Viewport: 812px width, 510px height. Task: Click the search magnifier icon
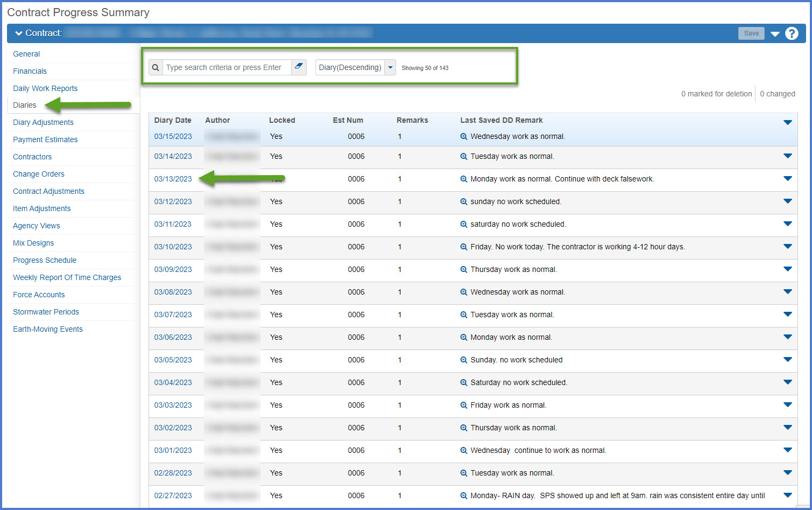point(156,68)
